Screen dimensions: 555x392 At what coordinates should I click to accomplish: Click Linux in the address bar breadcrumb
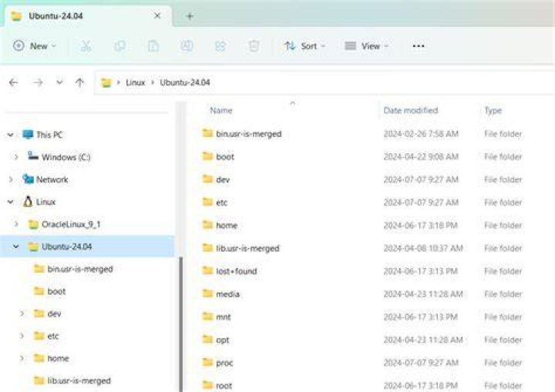click(x=136, y=82)
